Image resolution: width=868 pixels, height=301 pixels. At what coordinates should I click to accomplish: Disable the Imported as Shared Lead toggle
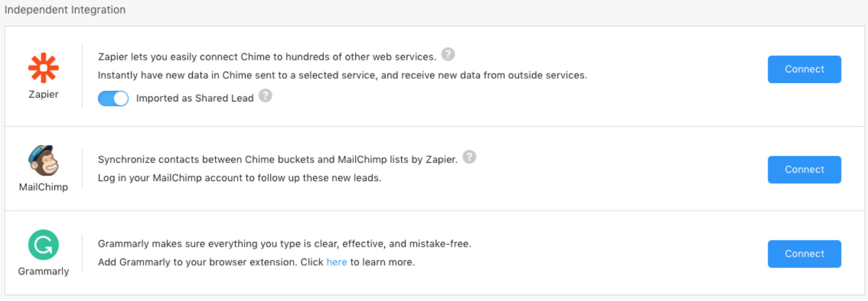click(x=113, y=98)
